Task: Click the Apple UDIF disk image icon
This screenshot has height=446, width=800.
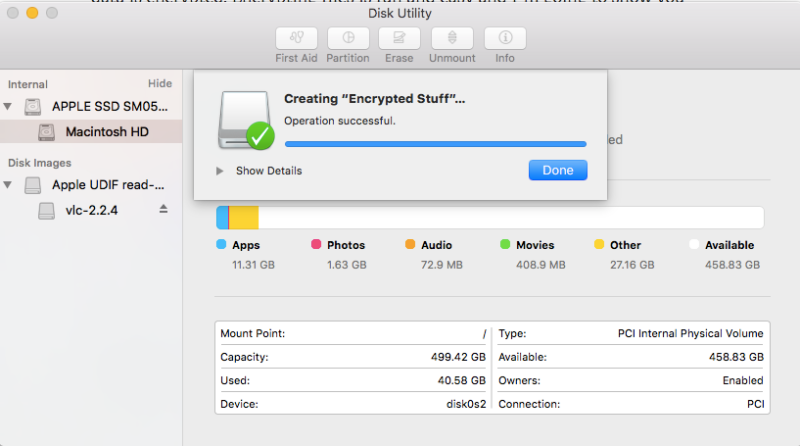Action: [34, 185]
